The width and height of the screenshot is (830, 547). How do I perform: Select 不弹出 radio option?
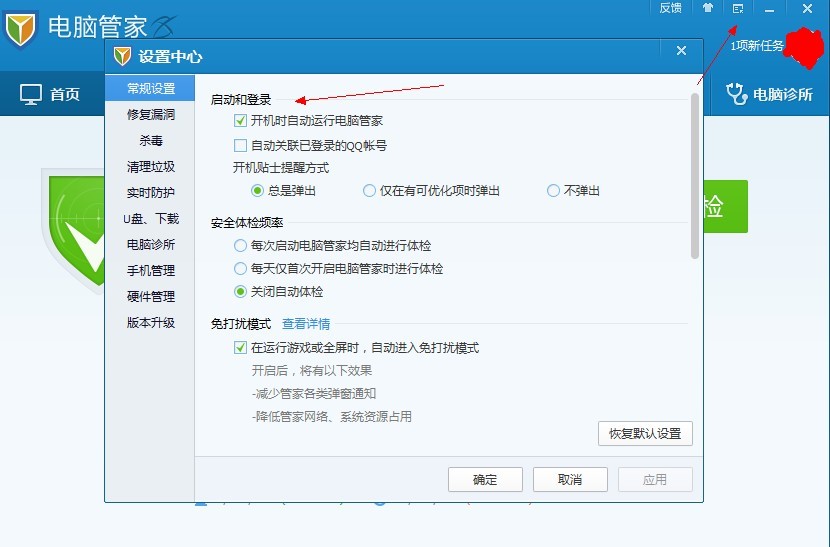click(553, 191)
